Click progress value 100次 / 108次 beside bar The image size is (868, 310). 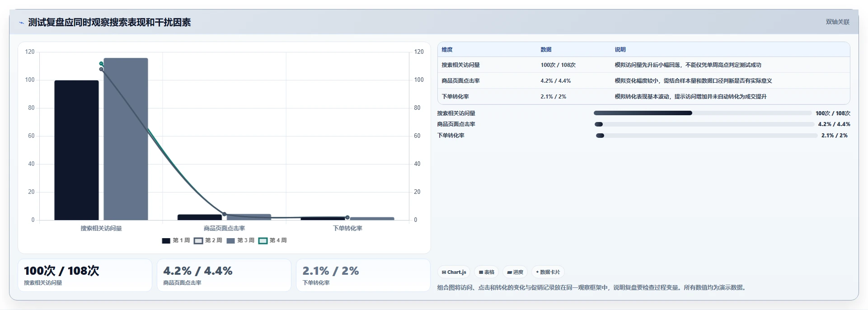tap(833, 113)
